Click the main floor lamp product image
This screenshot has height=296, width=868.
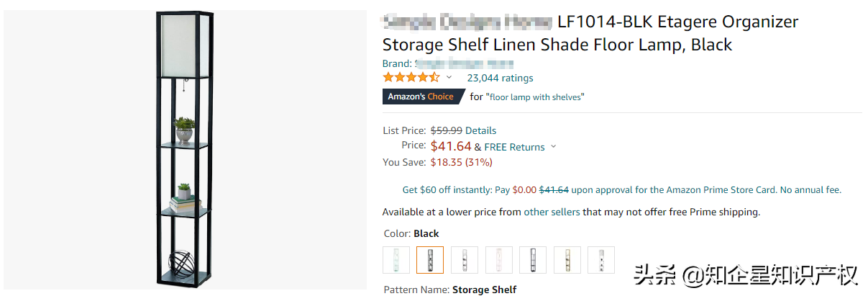(x=185, y=148)
